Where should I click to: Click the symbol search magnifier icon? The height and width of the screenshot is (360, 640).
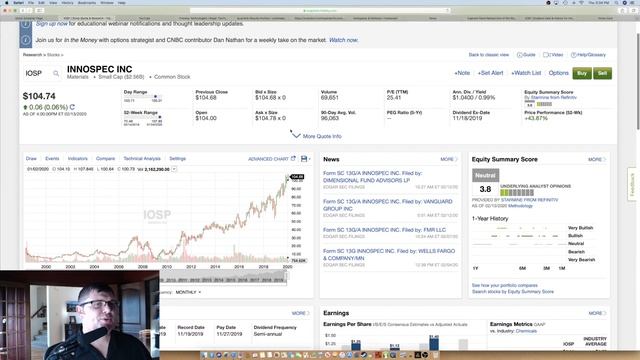click(x=56, y=73)
